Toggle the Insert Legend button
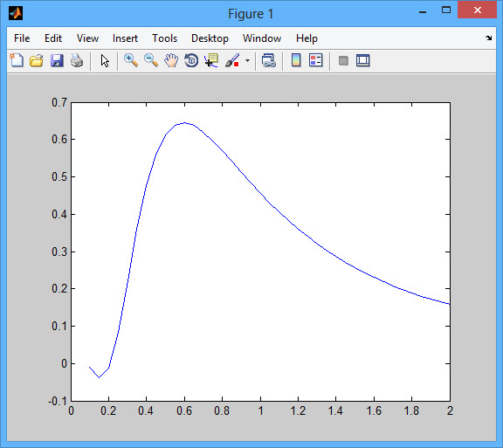The image size is (503, 448). [x=315, y=60]
